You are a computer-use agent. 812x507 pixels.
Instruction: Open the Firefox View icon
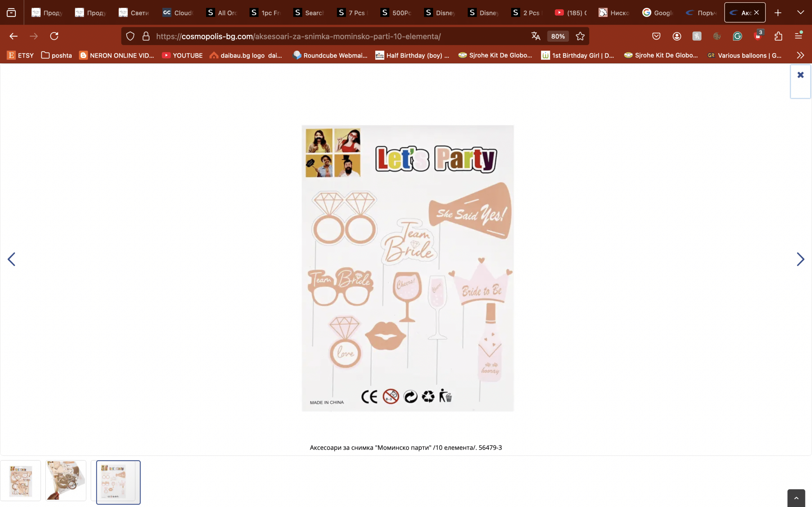[x=11, y=13]
